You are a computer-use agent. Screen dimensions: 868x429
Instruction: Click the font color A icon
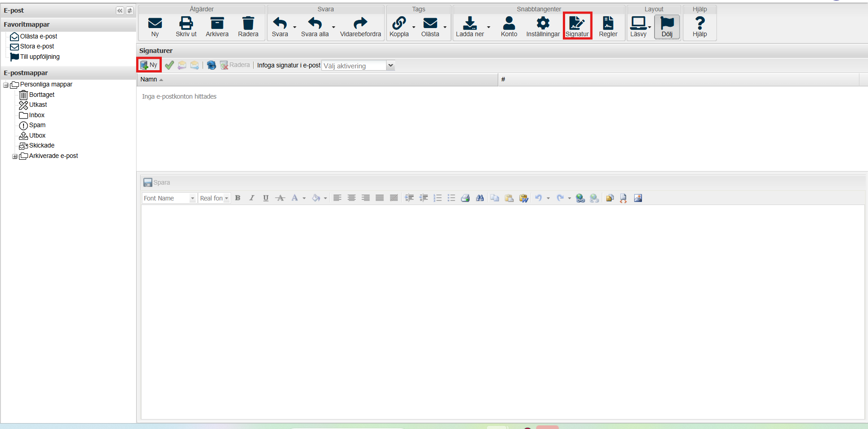[295, 198]
